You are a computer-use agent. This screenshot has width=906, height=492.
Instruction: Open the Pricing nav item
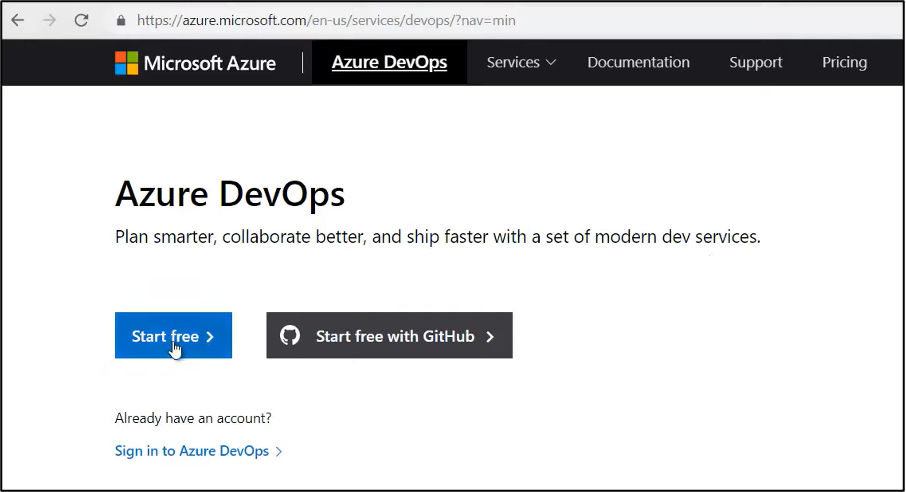point(844,62)
